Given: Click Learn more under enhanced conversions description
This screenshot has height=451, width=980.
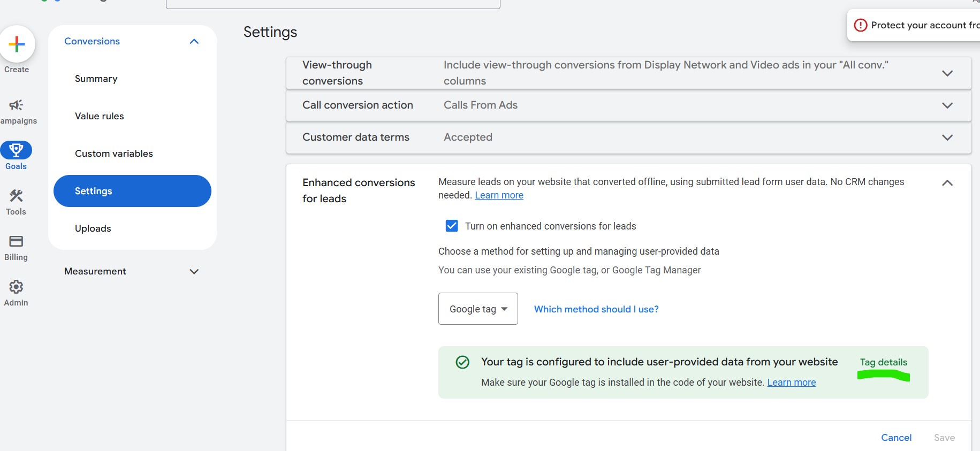Looking at the screenshot, I should click(x=499, y=195).
